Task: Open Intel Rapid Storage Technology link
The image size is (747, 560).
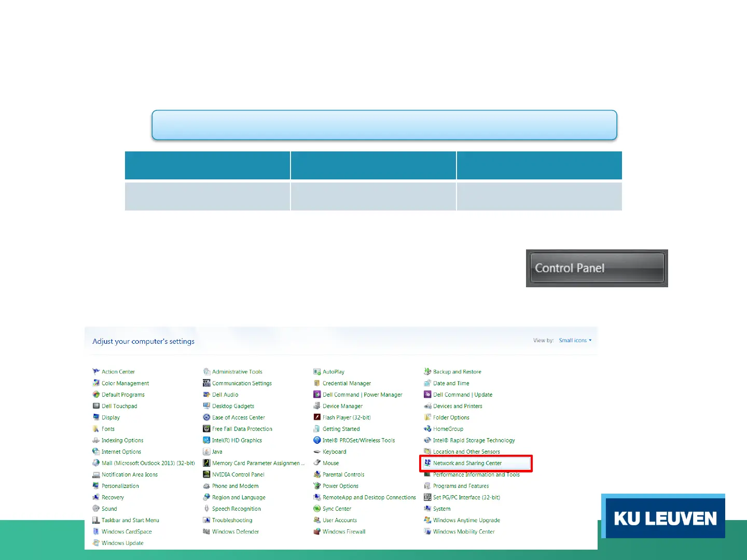Action: pyautogui.click(x=474, y=440)
